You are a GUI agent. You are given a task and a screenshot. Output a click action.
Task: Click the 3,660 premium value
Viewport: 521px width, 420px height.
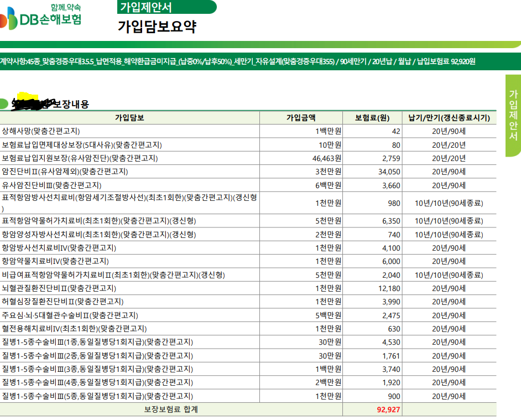coord(391,185)
